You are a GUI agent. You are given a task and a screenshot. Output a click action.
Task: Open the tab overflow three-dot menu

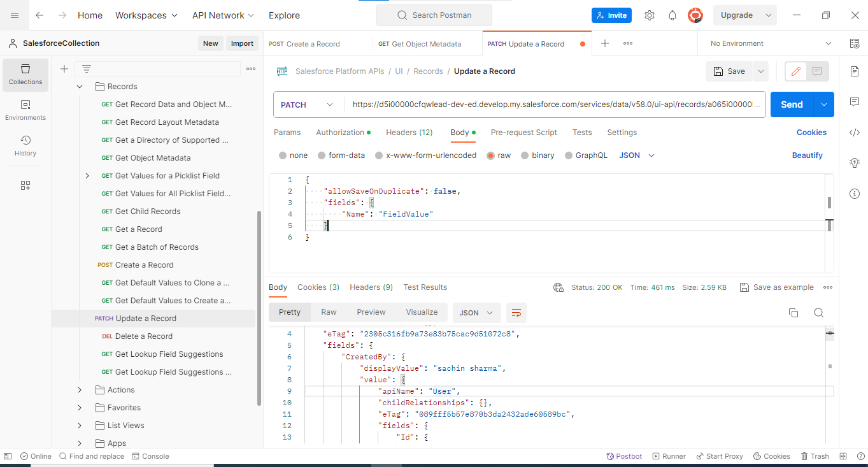pos(628,43)
